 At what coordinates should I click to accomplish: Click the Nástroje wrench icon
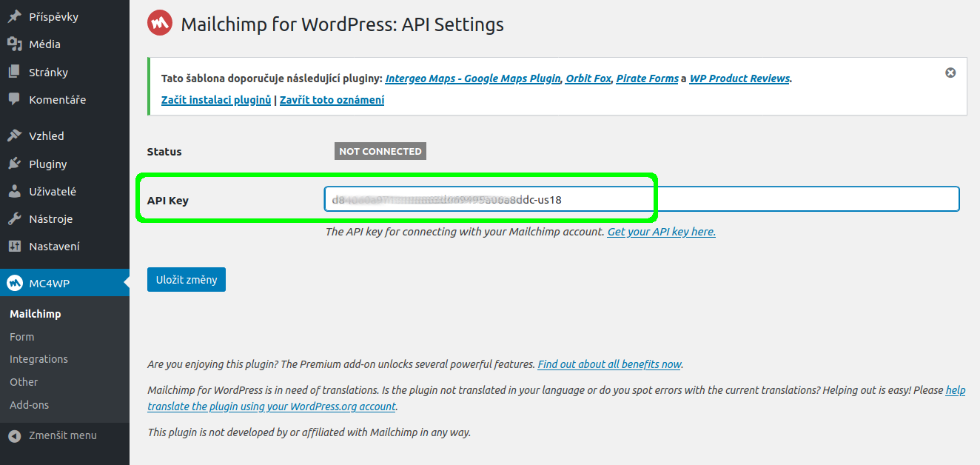click(14, 218)
